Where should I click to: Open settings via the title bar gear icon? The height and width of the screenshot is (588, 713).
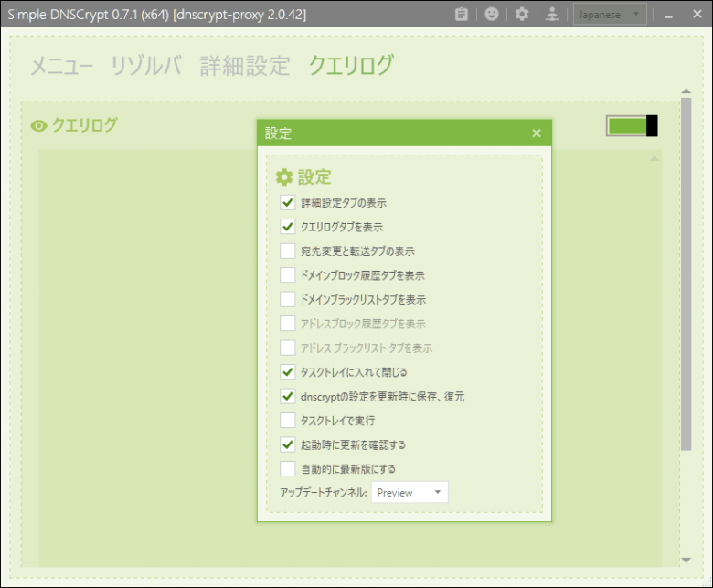522,15
